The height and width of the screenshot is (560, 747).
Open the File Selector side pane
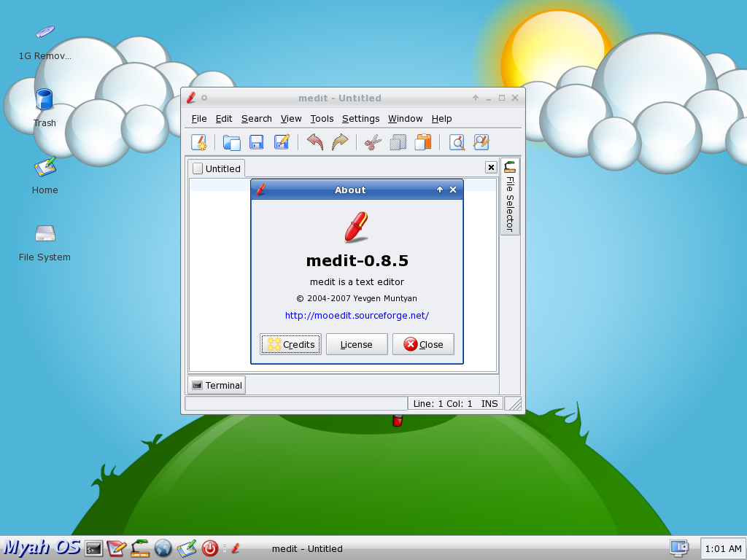[510, 197]
